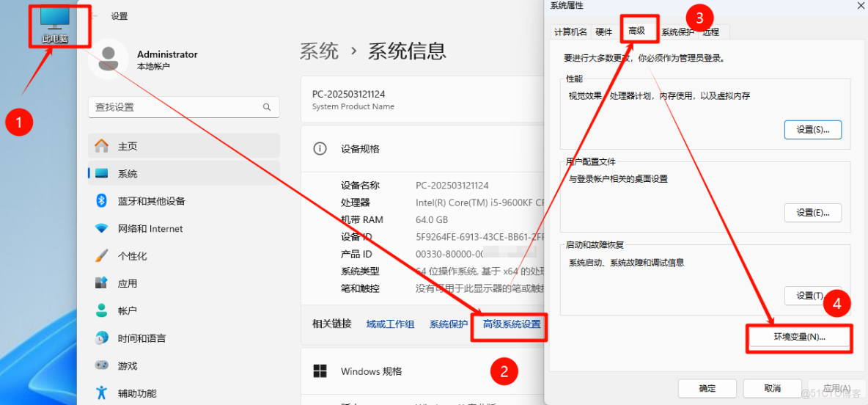Click the 系统信息 page title
The width and height of the screenshot is (868, 405).
(x=407, y=51)
